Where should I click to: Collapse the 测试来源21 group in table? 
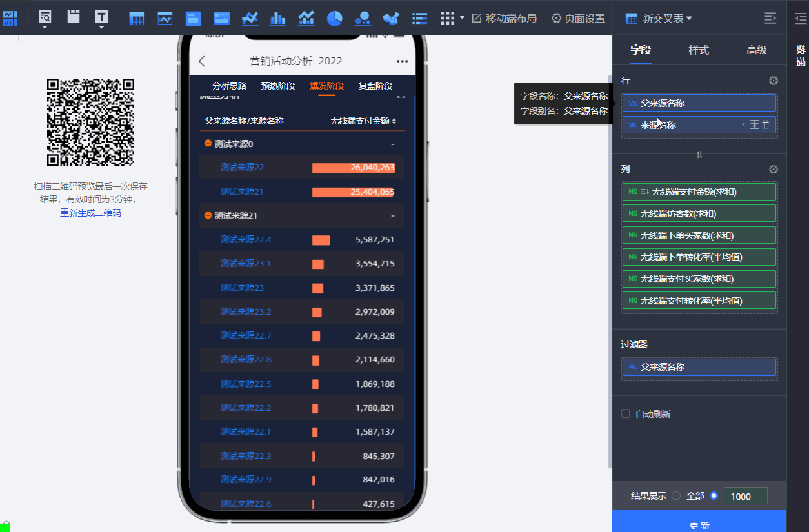click(208, 215)
